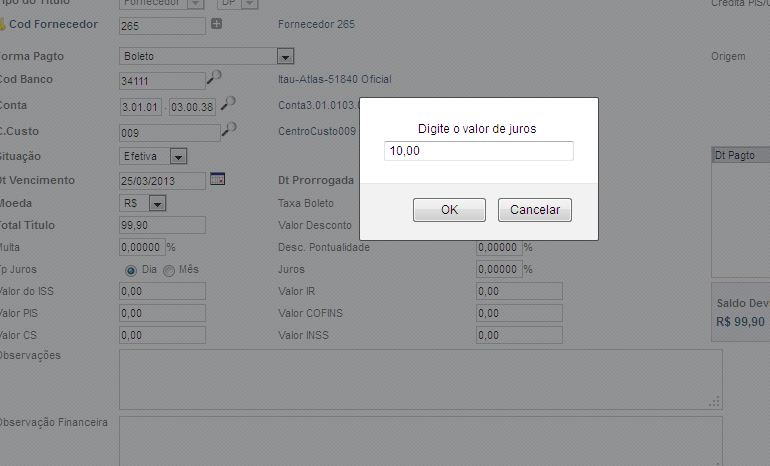Click the Fornecedor 265 text
Screen dimensions: 770x466
pyautogui.click(x=316, y=24)
